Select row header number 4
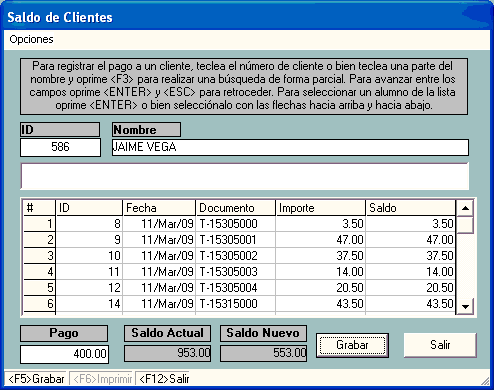 (39, 272)
